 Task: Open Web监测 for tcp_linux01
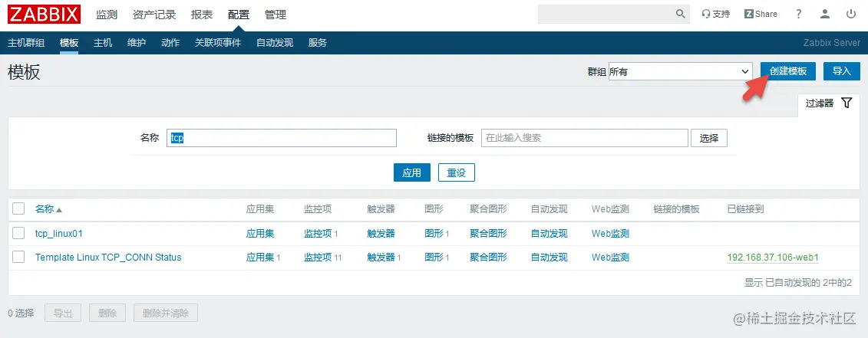[611, 234]
